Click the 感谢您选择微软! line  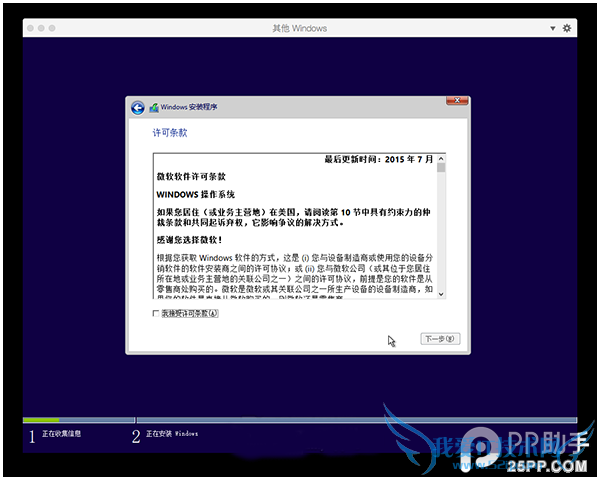pos(189,240)
